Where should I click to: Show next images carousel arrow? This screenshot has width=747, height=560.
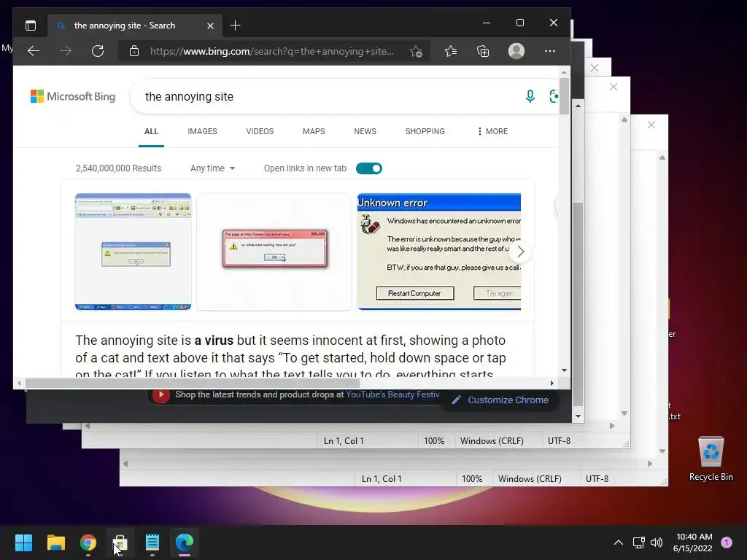click(x=520, y=252)
